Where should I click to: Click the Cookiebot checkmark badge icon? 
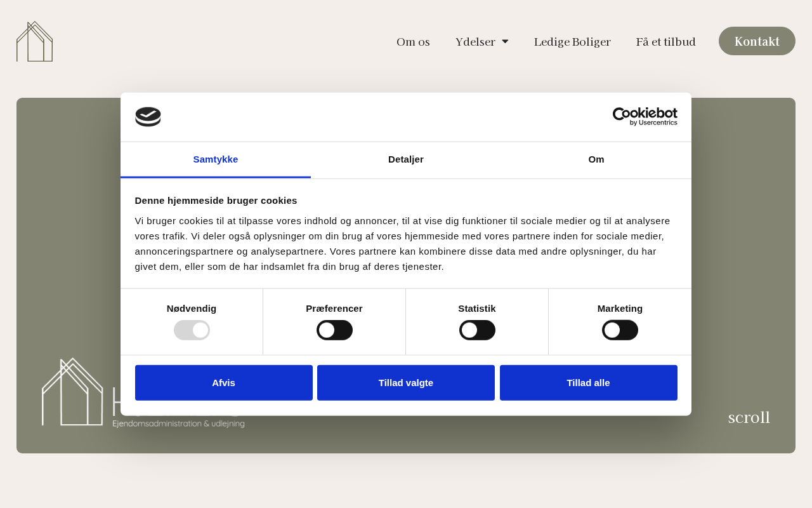tap(148, 117)
